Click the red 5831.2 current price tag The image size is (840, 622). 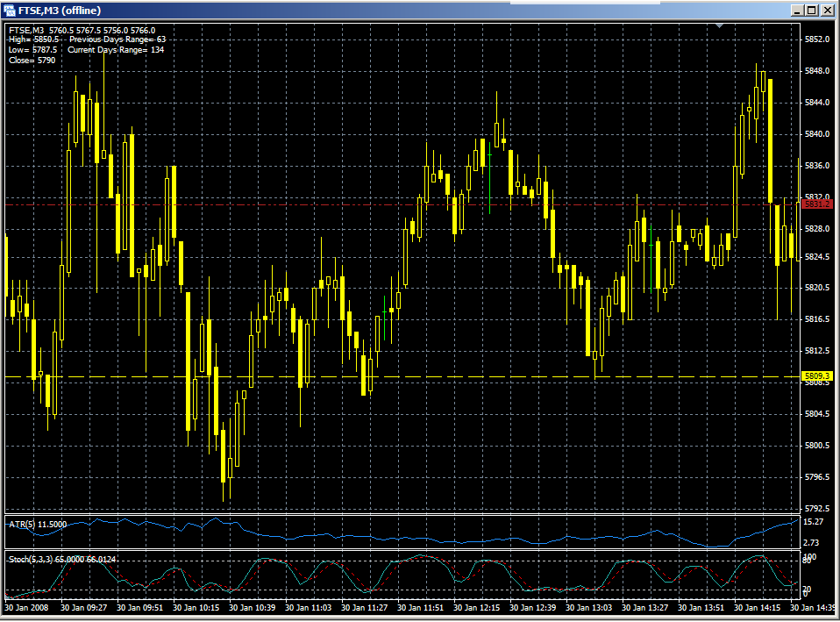click(816, 204)
